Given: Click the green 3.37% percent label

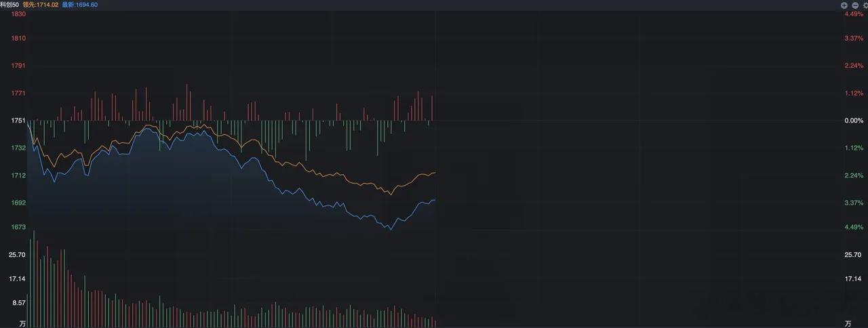Looking at the screenshot, I should pos(854,203).
